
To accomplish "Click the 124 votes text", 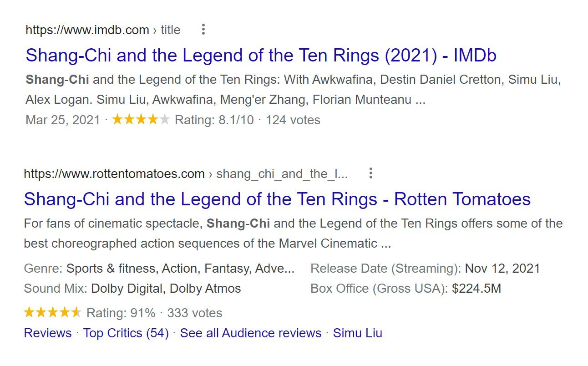I will pyautogui.click(x=293, y=120).
